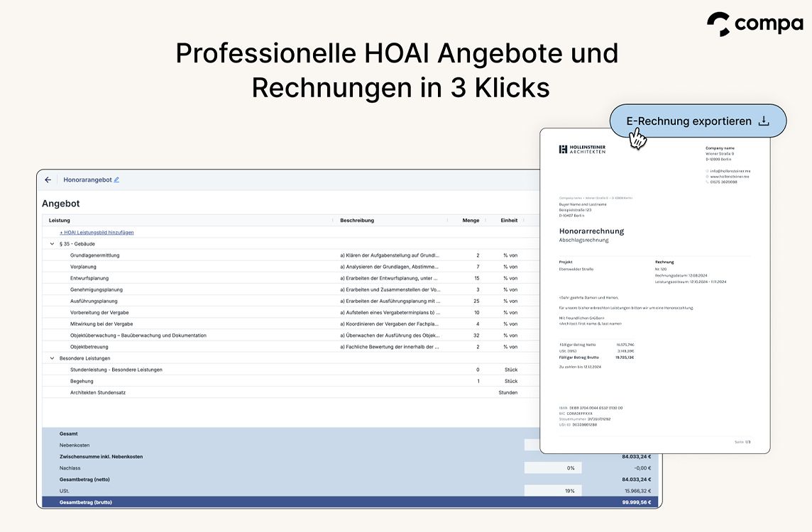
Task: Collapse the Besondere Leistungen group
Action: [x=52, y=358]
